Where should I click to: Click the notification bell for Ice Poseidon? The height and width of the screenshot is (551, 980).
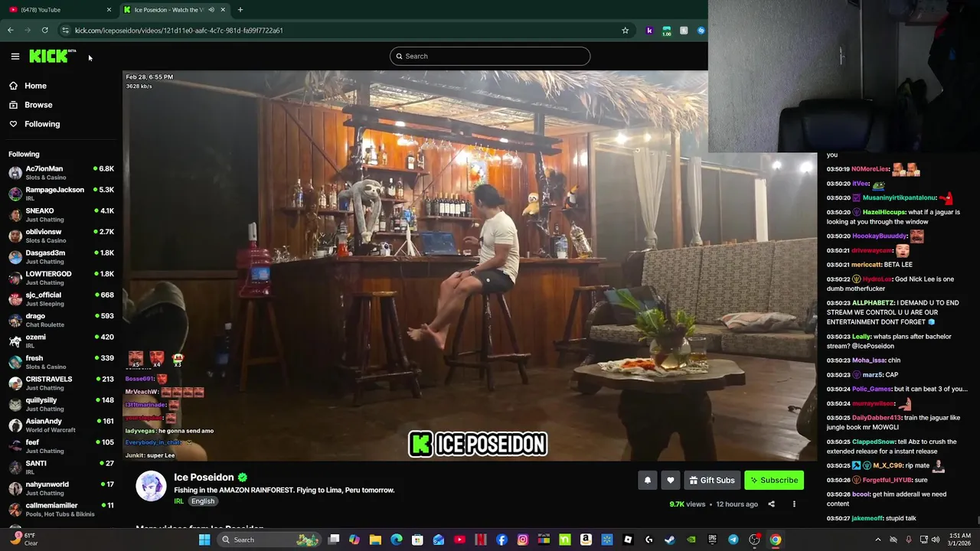pos(648,480)
